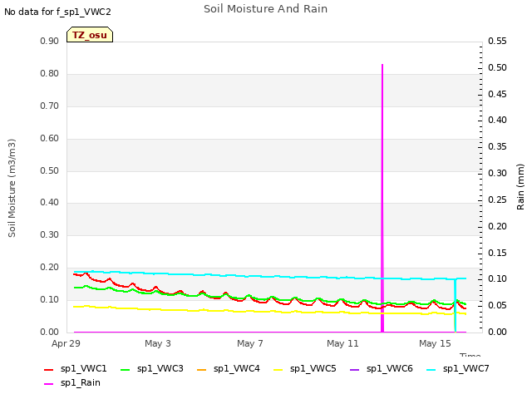Click the 0.50 left axis value

point(50,170)
